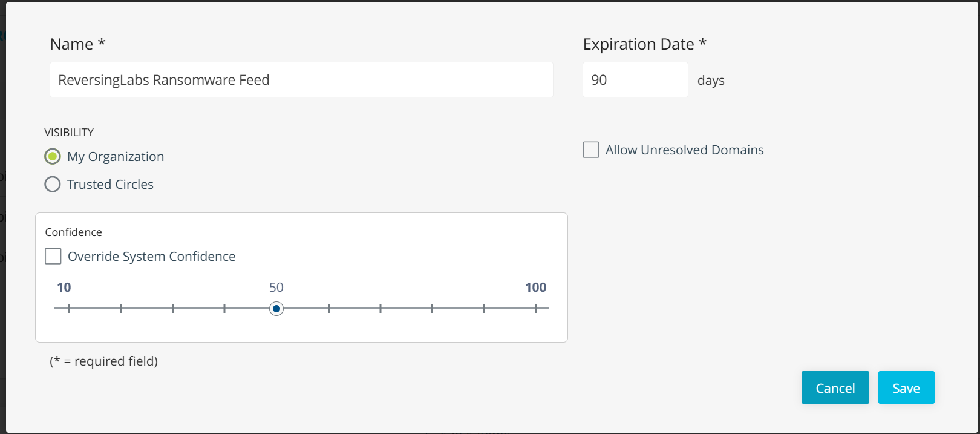Click the rightmost tick to set confidence 100
Image resolution: width=980 pixels, height=434 pixels.
click(x=536, y=309)
